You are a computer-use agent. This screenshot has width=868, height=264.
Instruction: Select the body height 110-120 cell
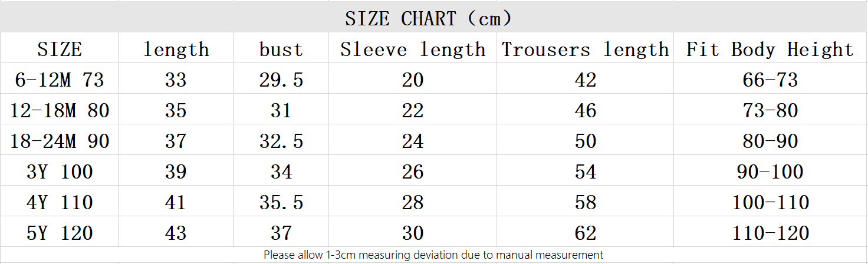pos(770,233)
